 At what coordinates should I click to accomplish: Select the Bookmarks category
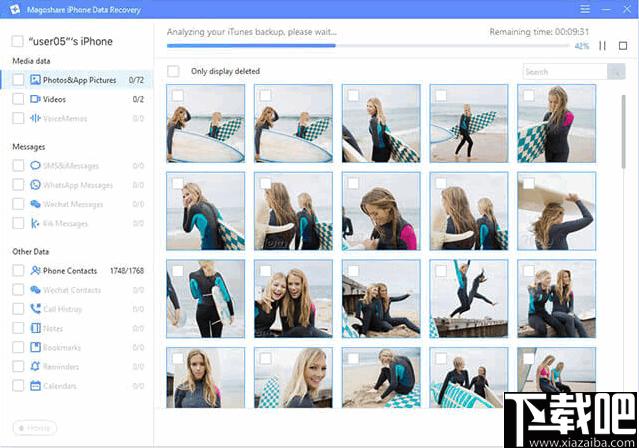[x=77, y=347]
